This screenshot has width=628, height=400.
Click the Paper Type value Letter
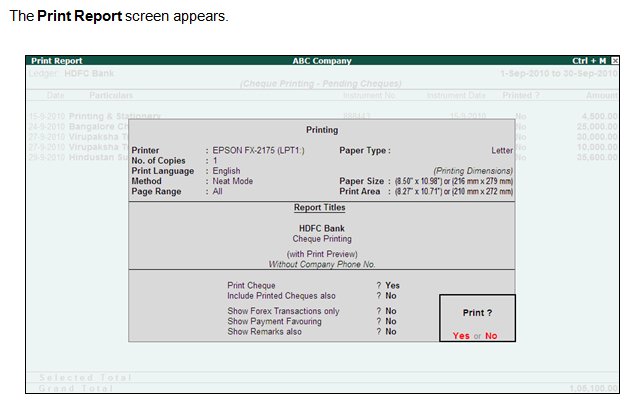(502, 151)
